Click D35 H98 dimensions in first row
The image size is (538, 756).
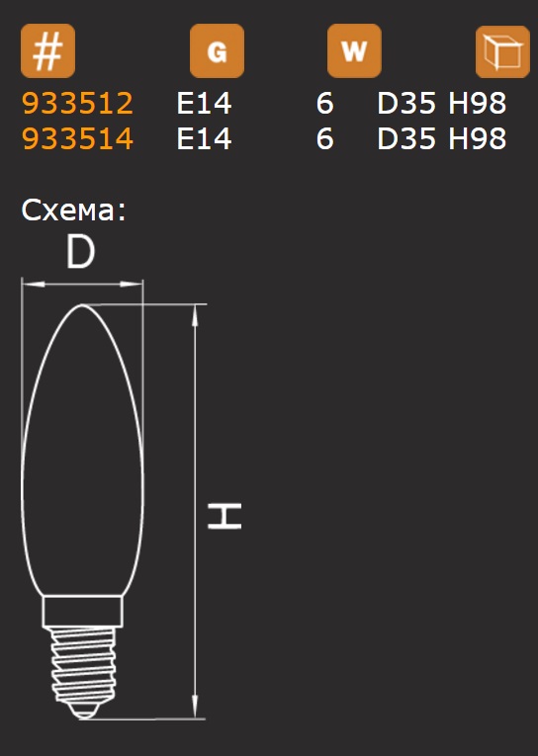(441, 103)
